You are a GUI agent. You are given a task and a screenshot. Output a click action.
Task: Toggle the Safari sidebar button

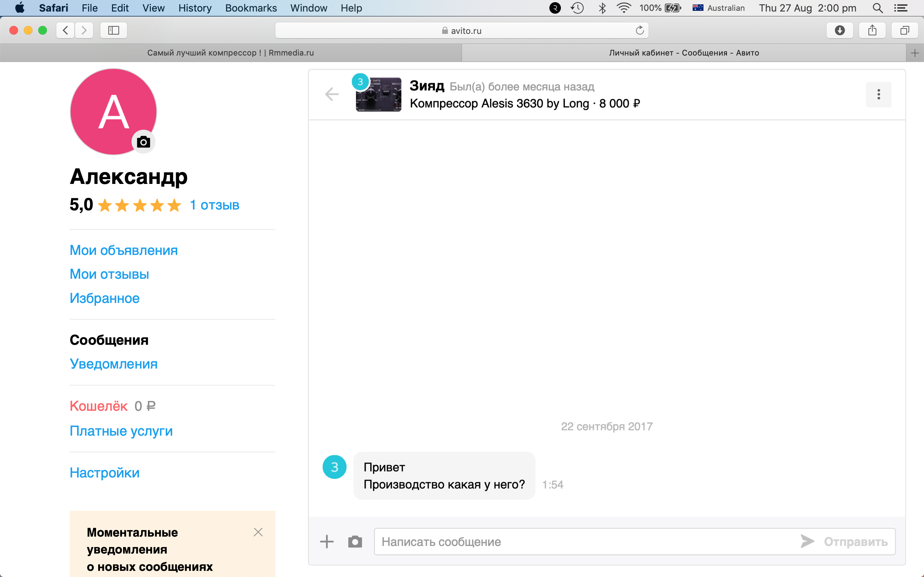pos(114,31)
